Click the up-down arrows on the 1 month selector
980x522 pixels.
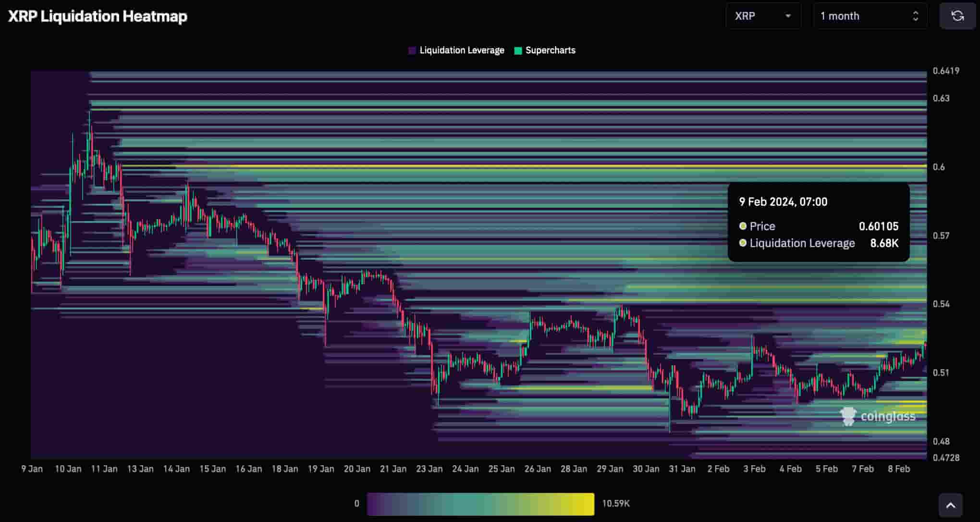[915, 16]
